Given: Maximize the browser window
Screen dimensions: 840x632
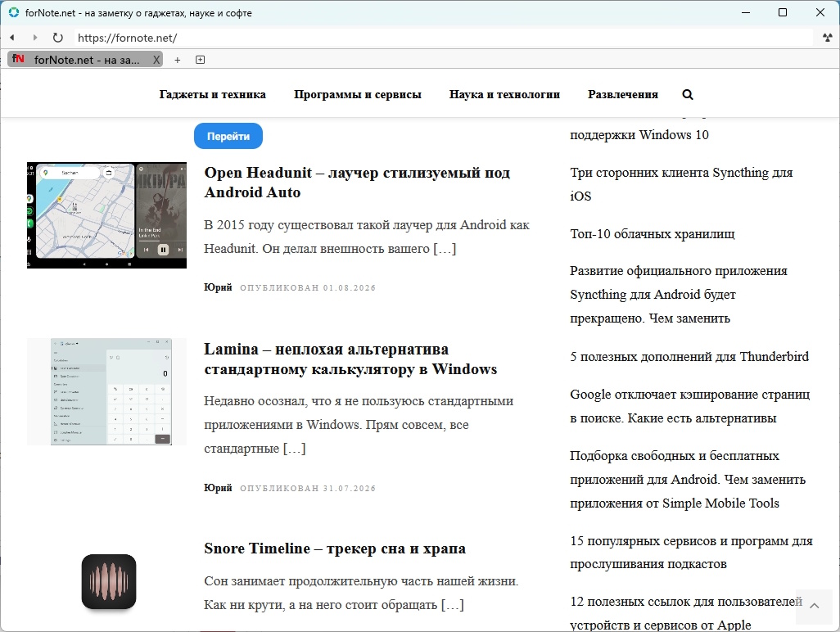Looking at the screenshot, I should (783, 12).
